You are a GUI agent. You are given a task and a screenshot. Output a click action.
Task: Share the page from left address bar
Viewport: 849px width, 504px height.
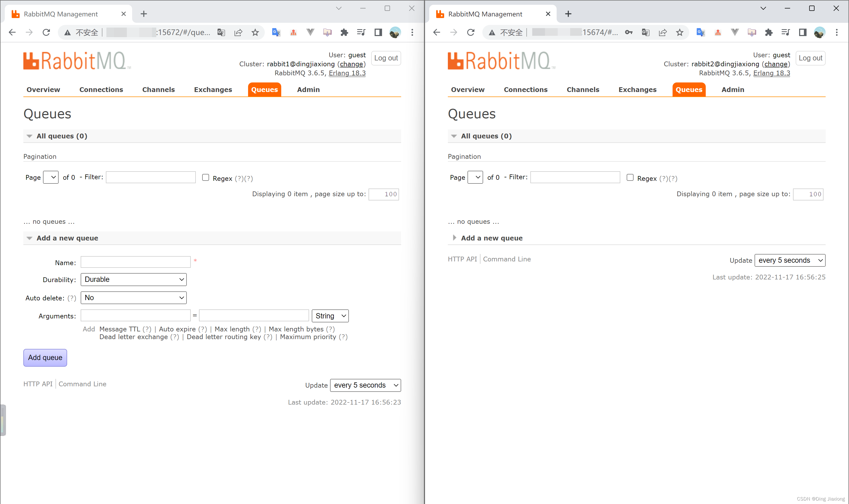238,32
